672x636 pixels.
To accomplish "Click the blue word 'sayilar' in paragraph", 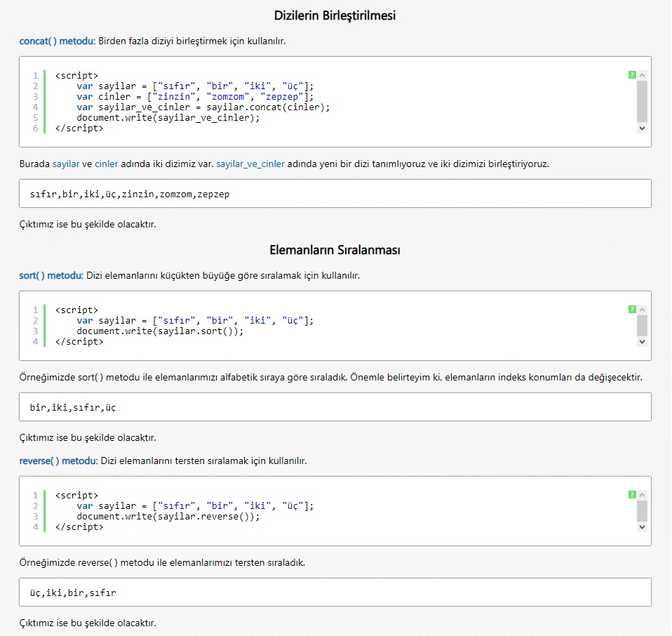I will (x=66, y=164).
